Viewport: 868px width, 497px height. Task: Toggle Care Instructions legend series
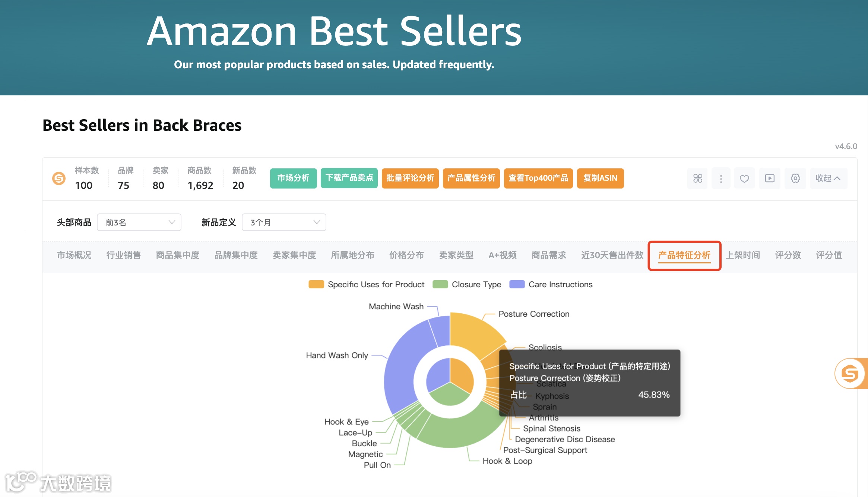(x=551, y=285)
